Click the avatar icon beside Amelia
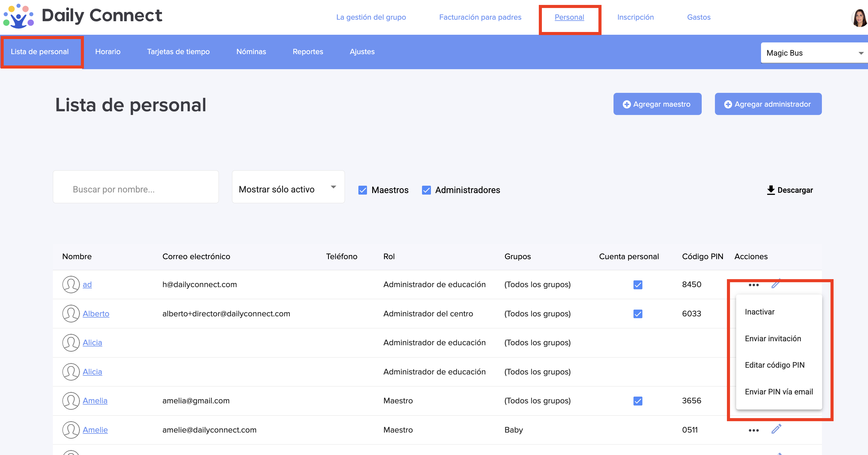 pyautogui.click(x=71, y=401)
